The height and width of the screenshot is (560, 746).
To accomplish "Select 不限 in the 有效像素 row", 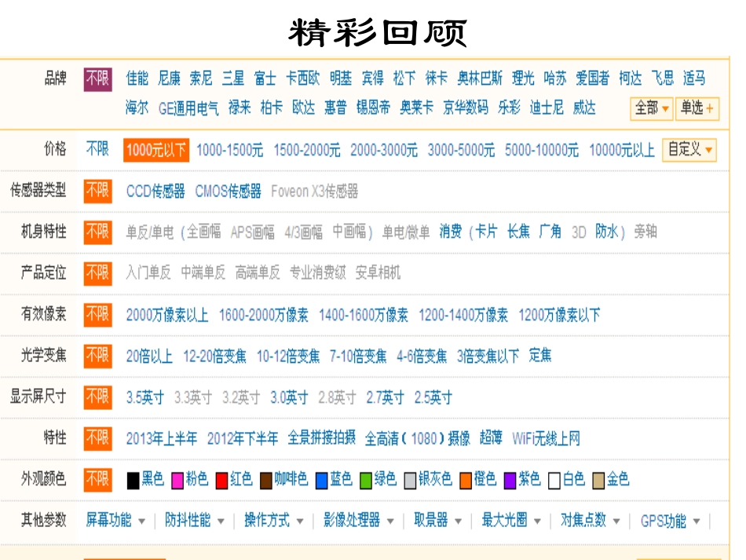I will [98, 315].
